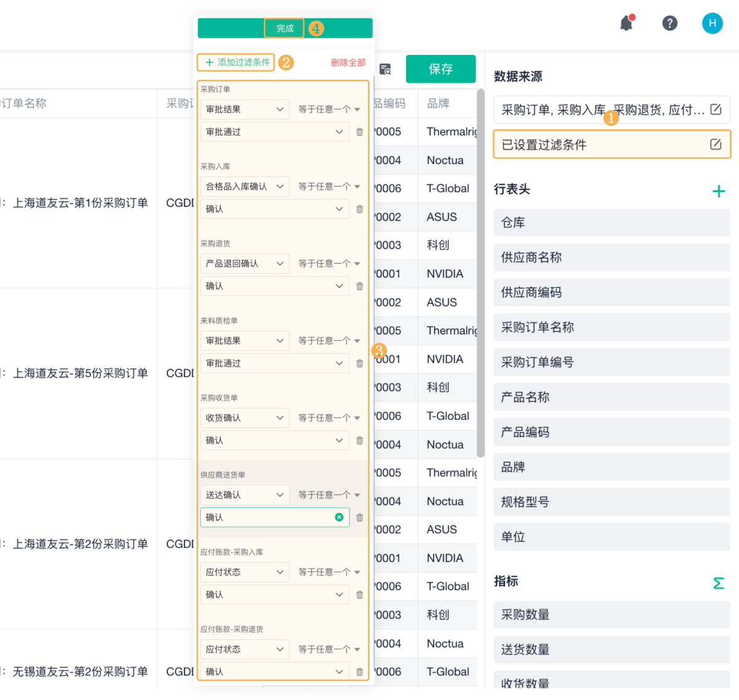Expand the 来料质检单 审批通过 value dropdown

275,363
